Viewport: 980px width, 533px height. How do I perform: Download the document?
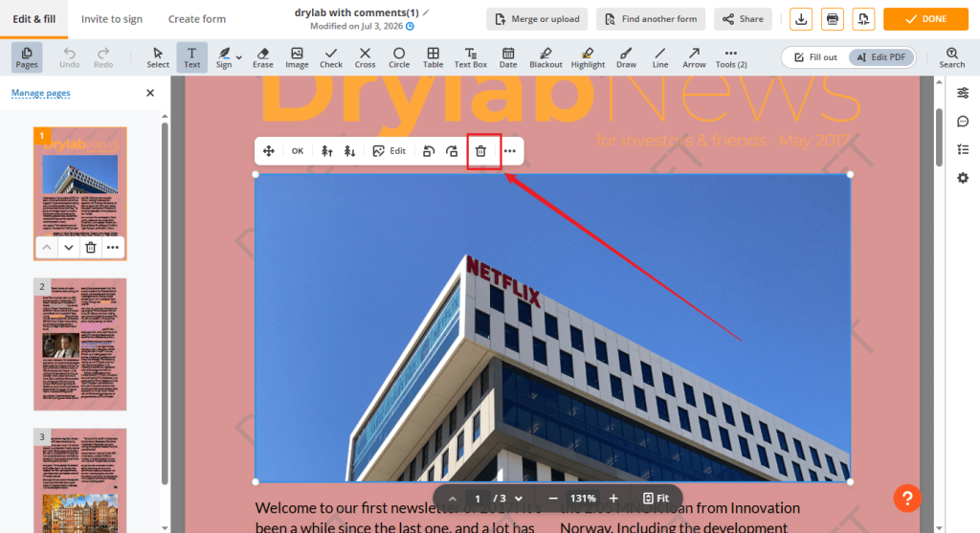(801, 19)
